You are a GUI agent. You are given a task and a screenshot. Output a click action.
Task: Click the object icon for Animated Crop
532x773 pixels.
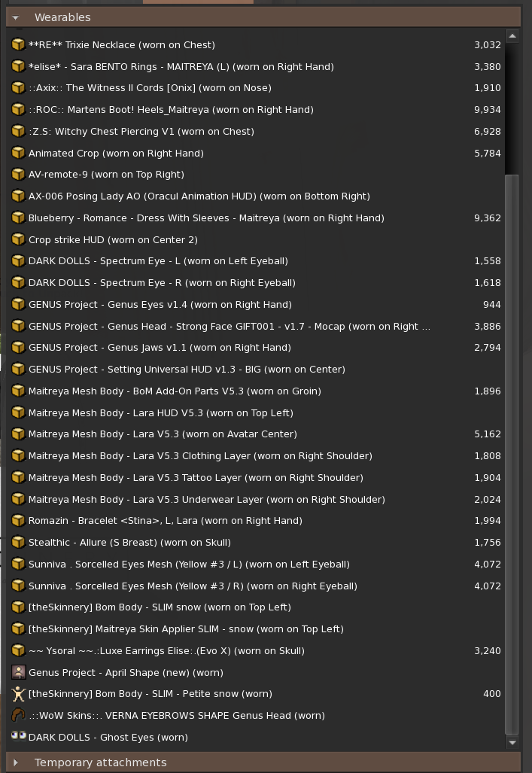[18, 154]
